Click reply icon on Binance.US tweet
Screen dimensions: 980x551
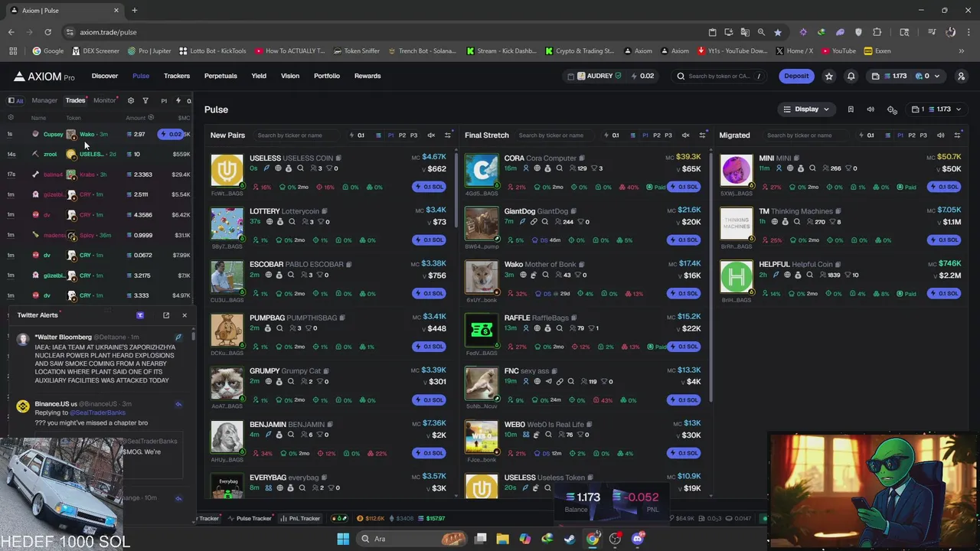tap(178, 404)
